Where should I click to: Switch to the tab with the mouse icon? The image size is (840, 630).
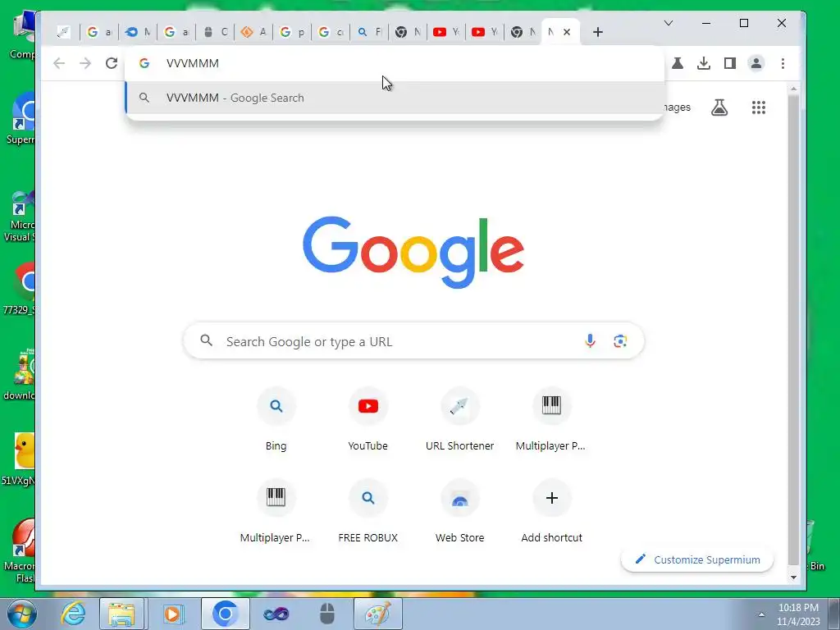point(215,32)
